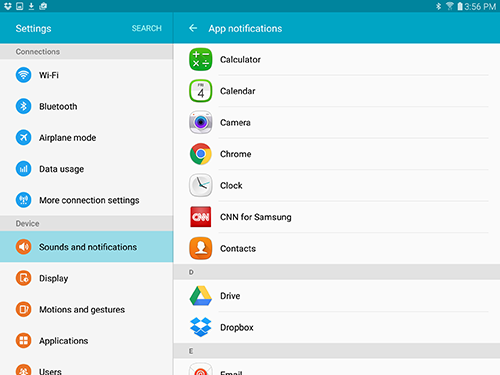Tap the Dropbox notification icon in status bar
The width and height of the screenshot is (500, 375).
7,6
